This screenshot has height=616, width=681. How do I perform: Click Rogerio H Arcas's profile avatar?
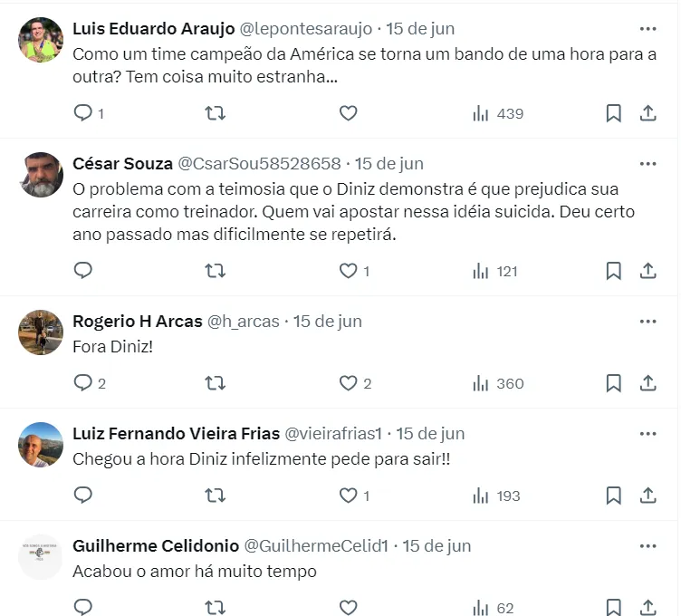(41, 332)
